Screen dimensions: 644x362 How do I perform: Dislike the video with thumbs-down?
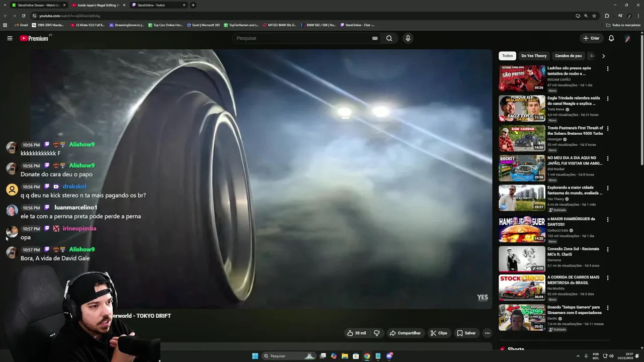[x=376, y=333]
